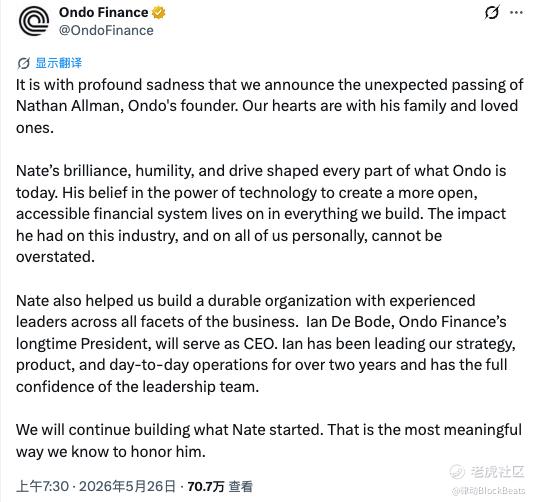
Task: Click the gold verified badge icon
Action: point(158,13)
